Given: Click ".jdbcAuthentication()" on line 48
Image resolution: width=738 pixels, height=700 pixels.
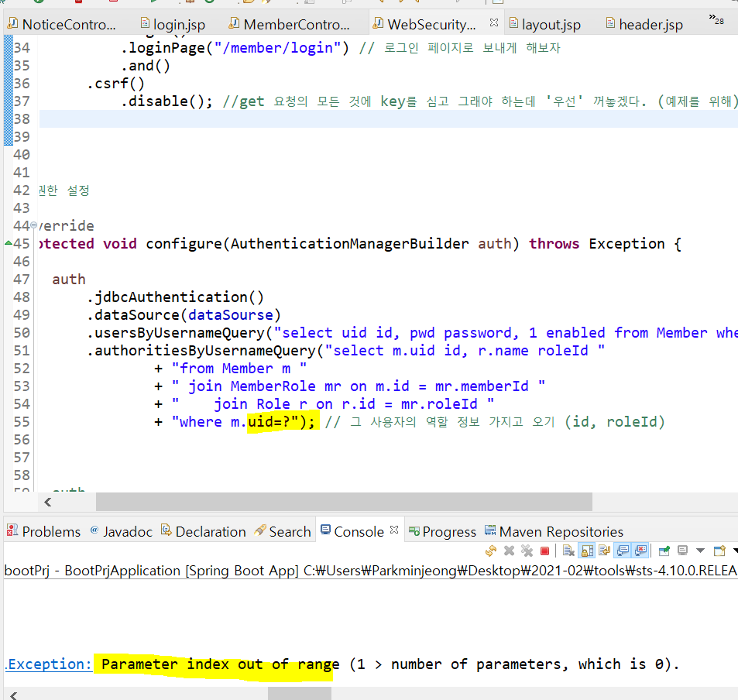Looking at the screenshot, I should click(x=175, y=297).
